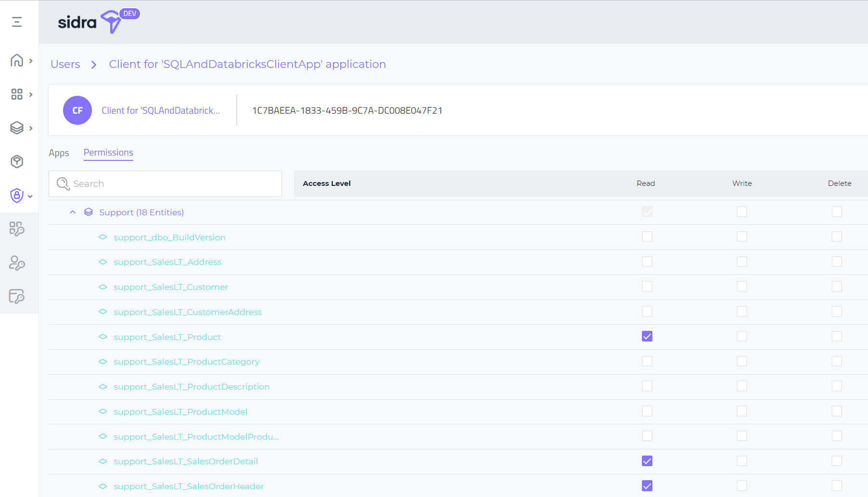Click the shield lock security icon
This screenshot has height=497, width=868.
(x=17, y=196)
